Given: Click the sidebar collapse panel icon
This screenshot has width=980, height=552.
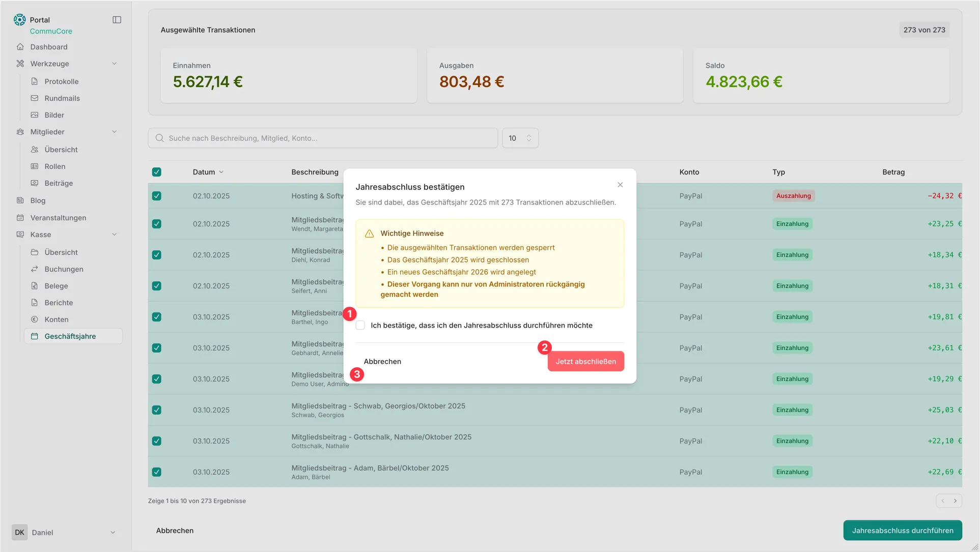Looking at the screenshot, I should pos(117,20).
